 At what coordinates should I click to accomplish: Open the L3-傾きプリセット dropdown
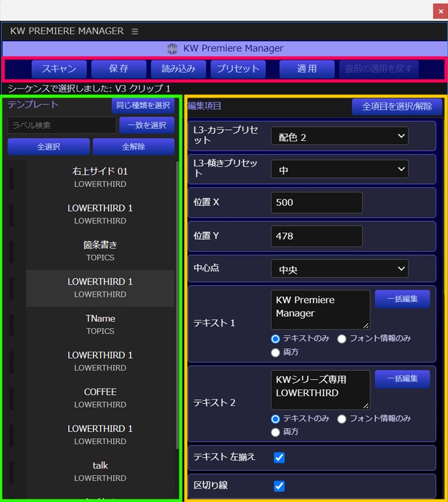click(x=340, y=169)
